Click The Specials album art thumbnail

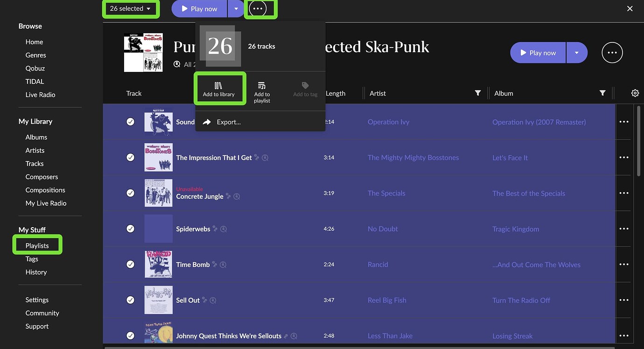(x=158, y=193)
